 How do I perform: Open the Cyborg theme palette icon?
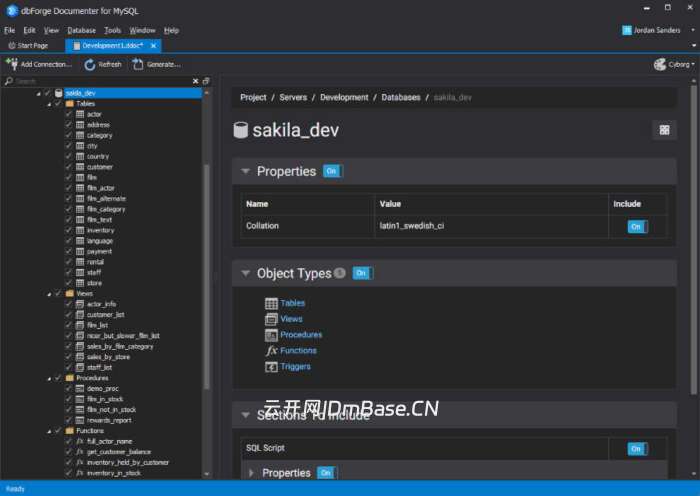click(660, 65)
